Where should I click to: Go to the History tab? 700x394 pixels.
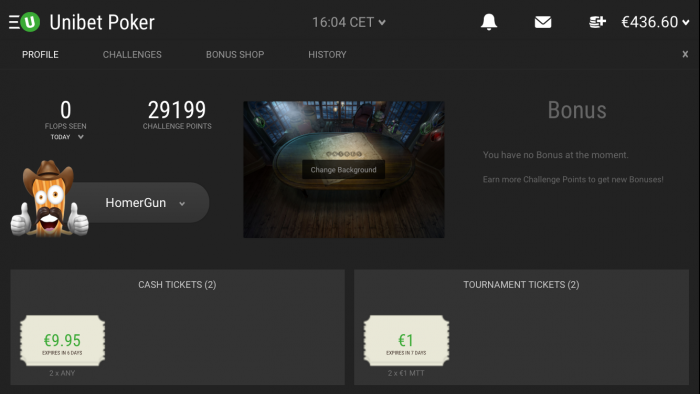pyautogui.click(x=327, y=54)
